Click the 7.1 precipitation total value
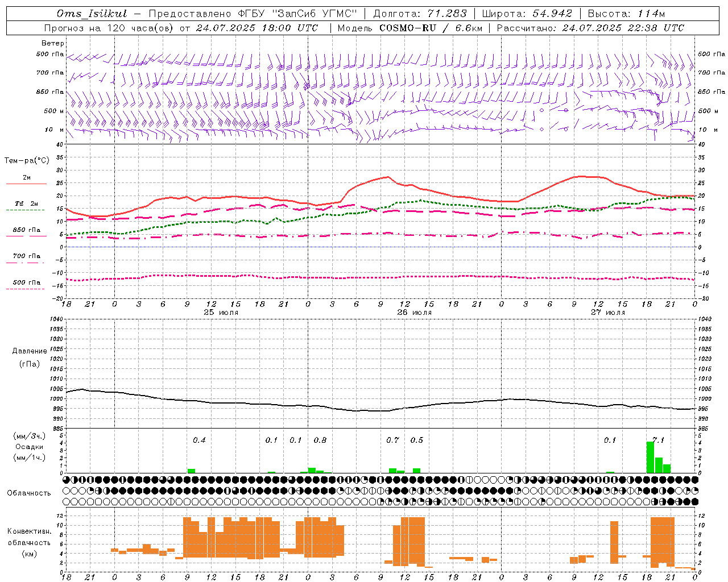The width and height of the screenshot is (728, 582). point(658,440)
